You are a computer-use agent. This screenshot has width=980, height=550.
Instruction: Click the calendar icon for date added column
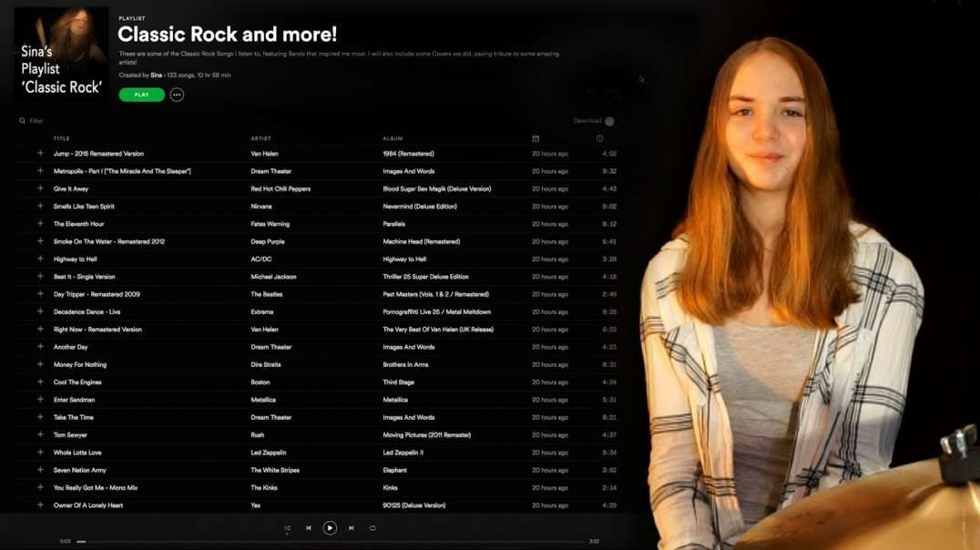[x=535, y=137]
